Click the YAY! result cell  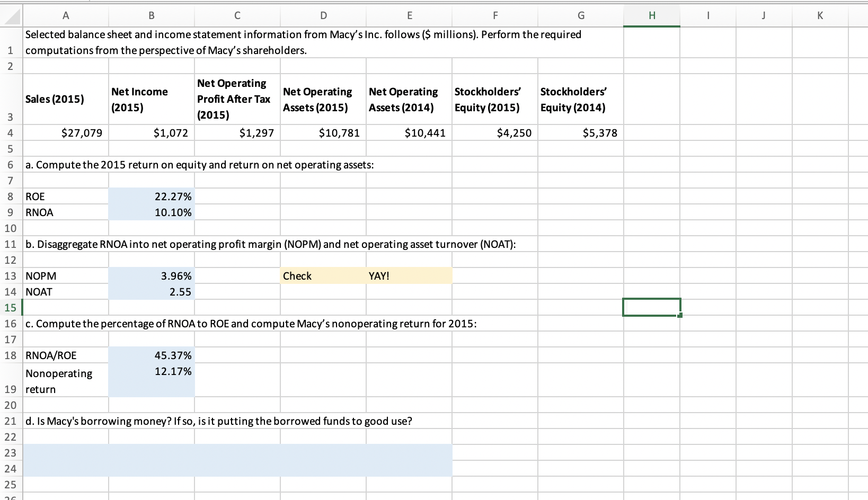tap(409, 276)
